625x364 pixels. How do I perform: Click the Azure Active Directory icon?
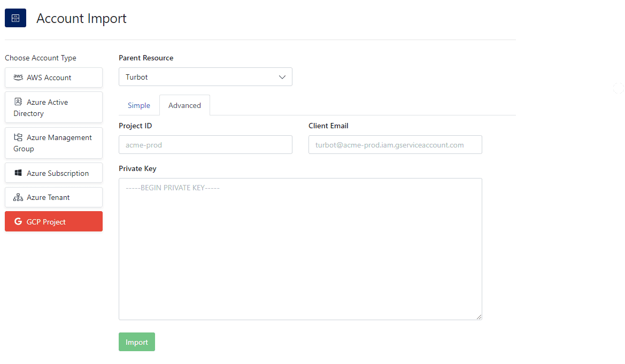18,102
